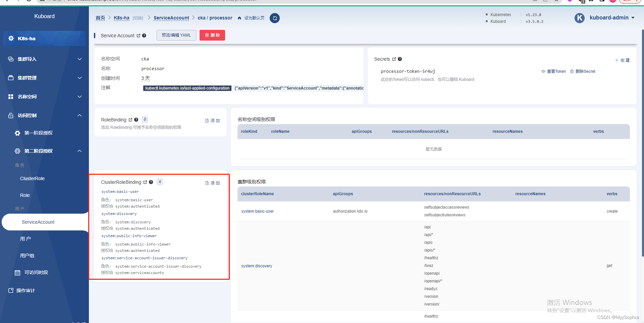
Task: Click 添加 in the ClusterRoleBinding card
Action: (x=213, y=183)
